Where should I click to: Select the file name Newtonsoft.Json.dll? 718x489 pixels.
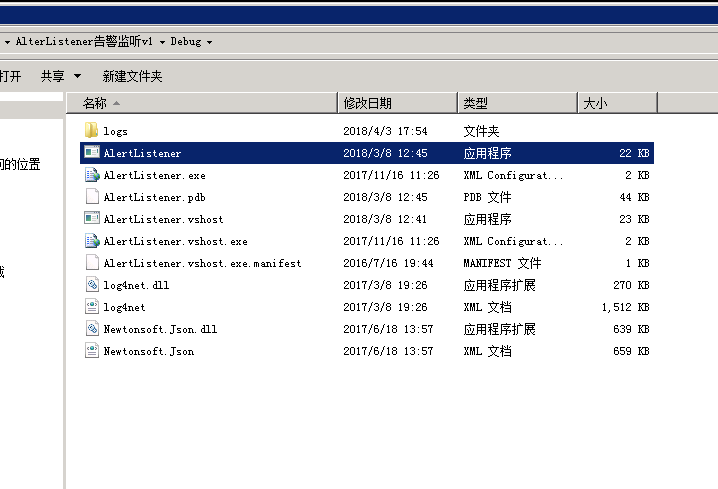point(160,329)
